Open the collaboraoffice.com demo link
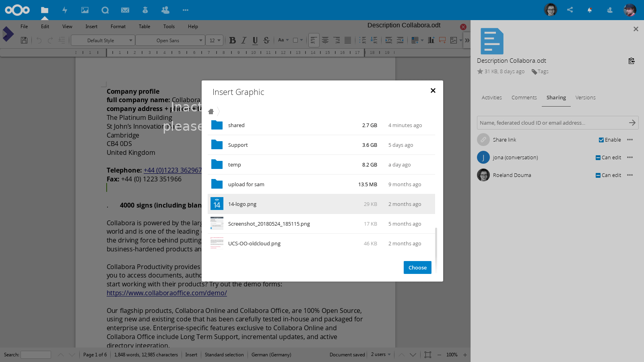 167,293
